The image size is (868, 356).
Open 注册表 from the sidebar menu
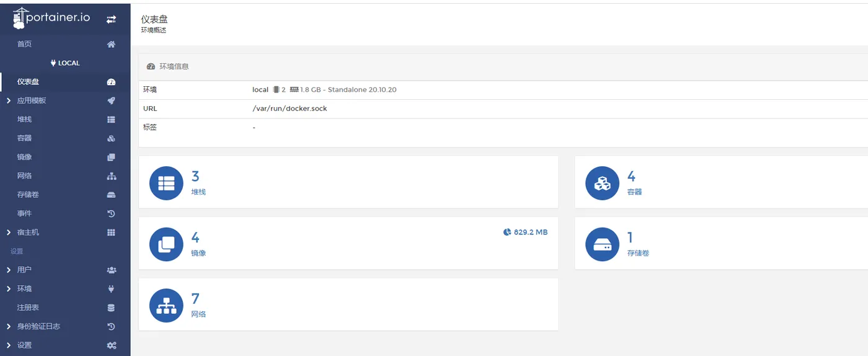pos(28,308)
